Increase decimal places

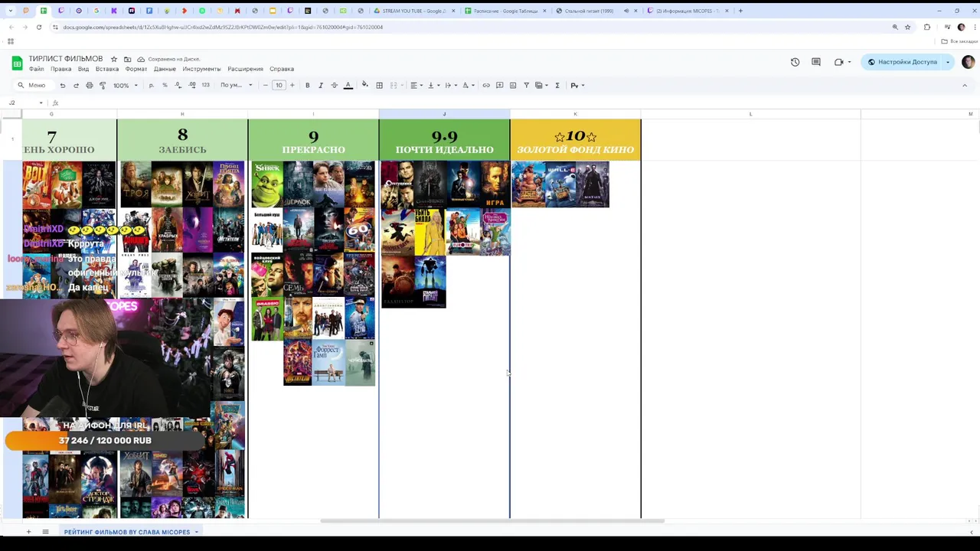click(192, 85)
